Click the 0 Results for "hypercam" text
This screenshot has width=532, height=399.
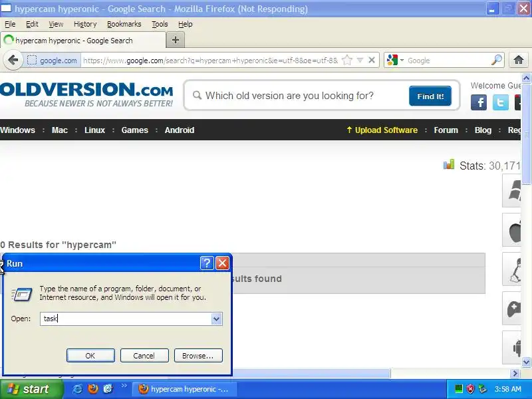(x=58, y=245)
